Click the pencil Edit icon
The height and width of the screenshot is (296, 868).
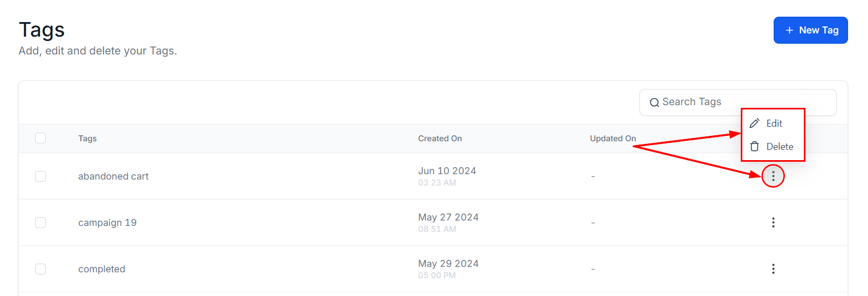(x=754, y=123)
